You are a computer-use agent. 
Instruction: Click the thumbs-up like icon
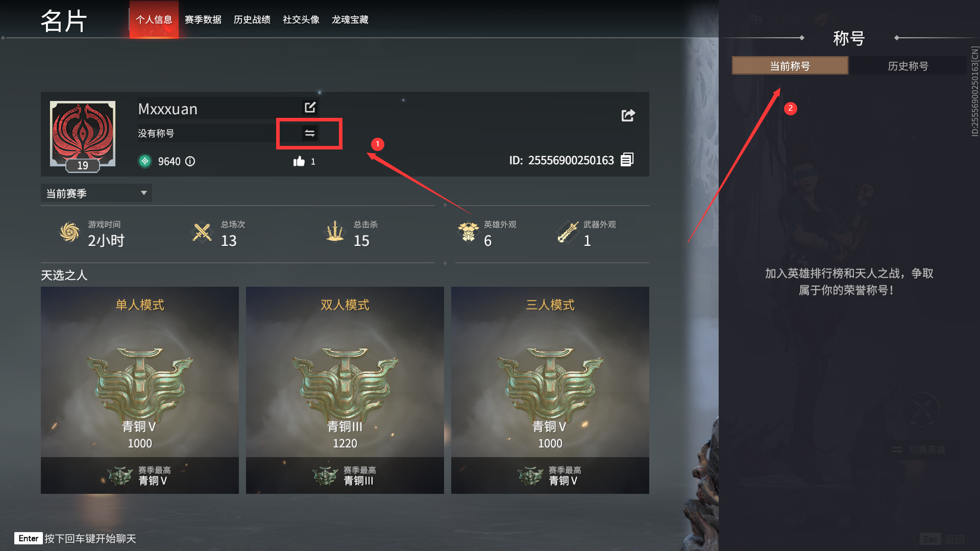pos(299,161)
